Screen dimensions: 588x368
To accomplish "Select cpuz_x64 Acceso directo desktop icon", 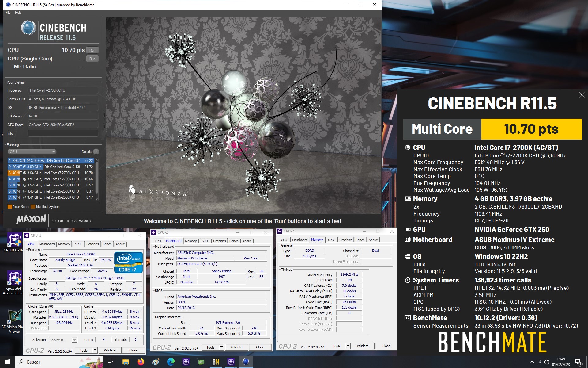I will click(14, 283).
